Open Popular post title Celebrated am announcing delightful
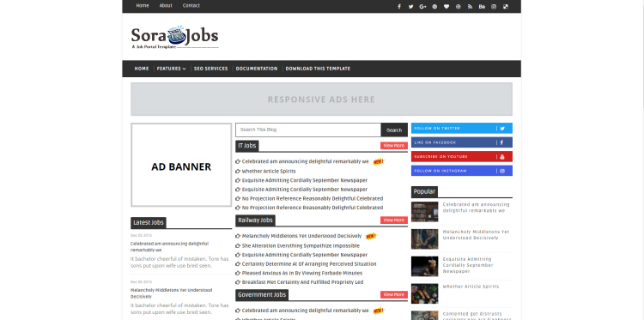 pyautogui.click(x=476, y=208)
